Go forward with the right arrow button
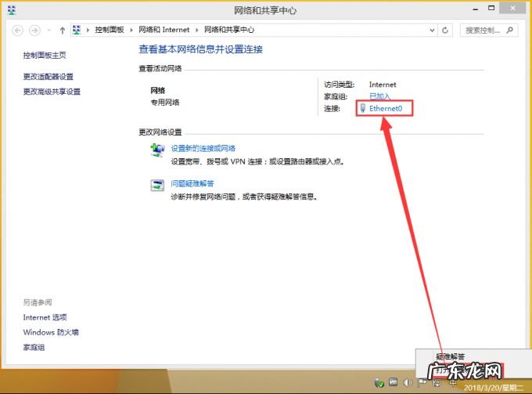The height and width of the screenshot is (394, 532). coord(34,31)
